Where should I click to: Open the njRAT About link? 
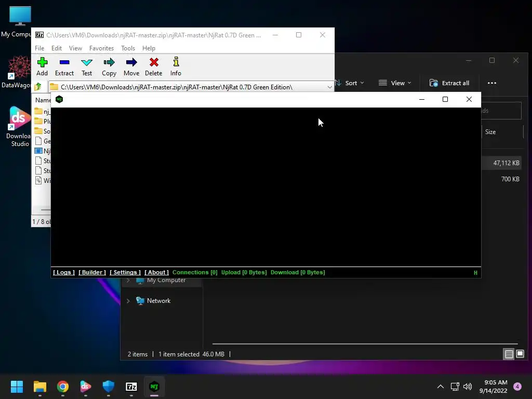click(157, 272)
